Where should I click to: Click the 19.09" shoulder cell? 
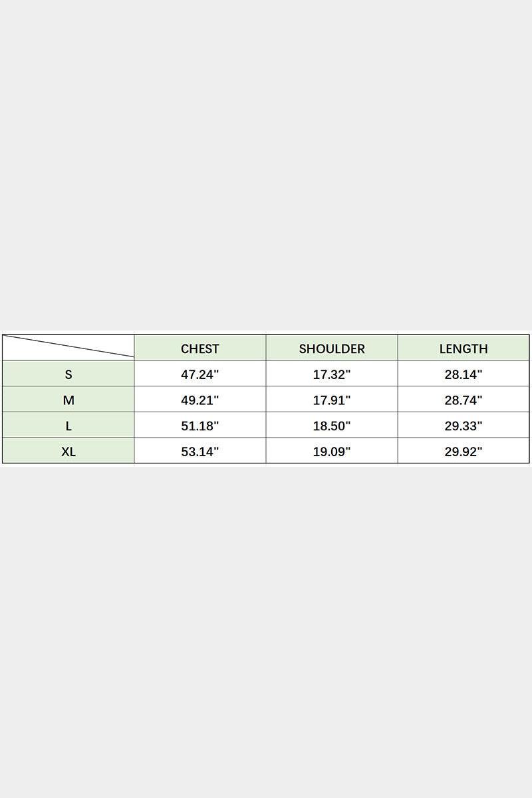(332, 452)
